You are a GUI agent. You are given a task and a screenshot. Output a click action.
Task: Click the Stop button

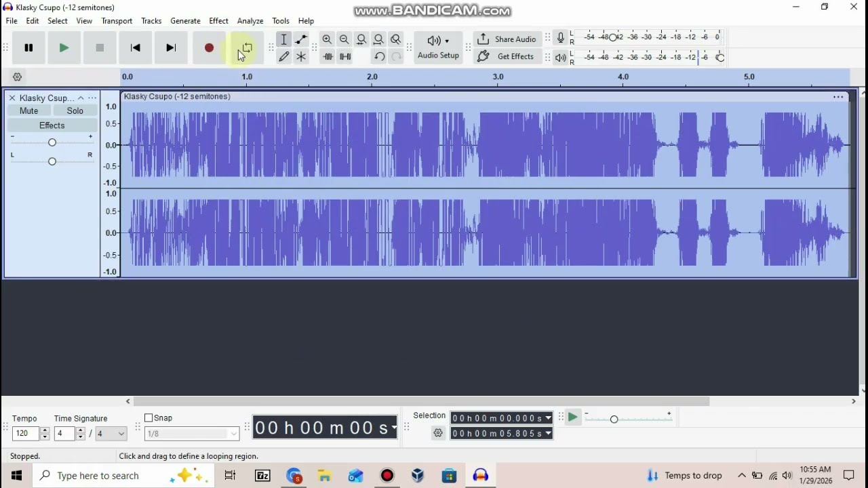tap(100, 47)
